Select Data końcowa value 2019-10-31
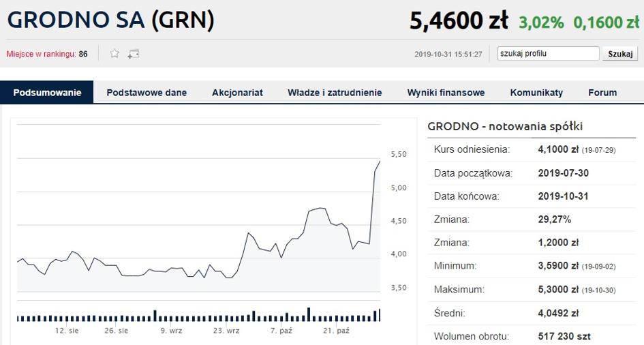Viewport: 644px width, 345px height. point(564,196)
